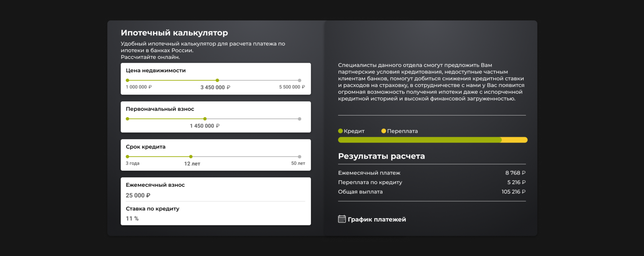This screenshot has height=256, width=644.
Task: Click the Кредит legend label
Action: tap(354, 131)
